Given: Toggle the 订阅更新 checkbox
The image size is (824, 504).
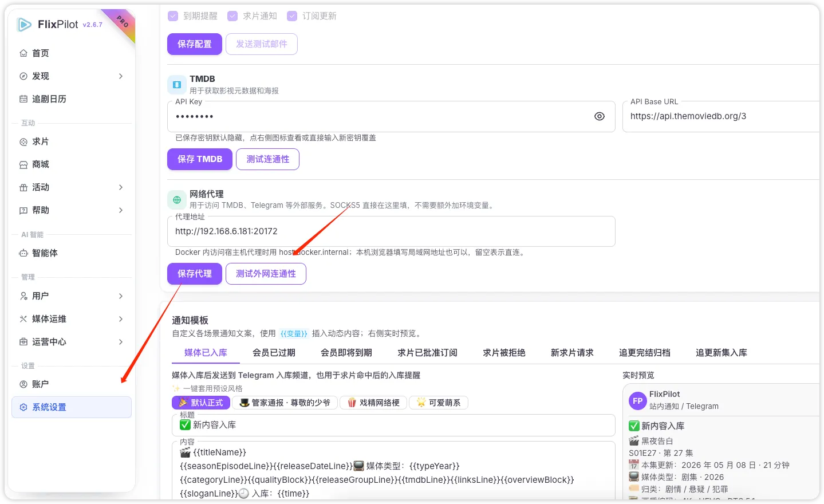Looking at the screenshot, I should tap(292, 16).
